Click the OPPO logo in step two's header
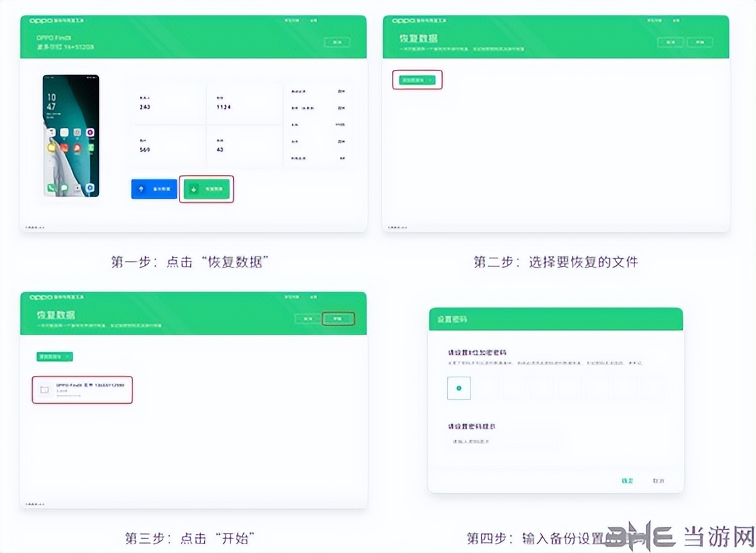Image resolution: width=756 pixels, height=553 pixels. pyautogui.click(x=403, y=20)
